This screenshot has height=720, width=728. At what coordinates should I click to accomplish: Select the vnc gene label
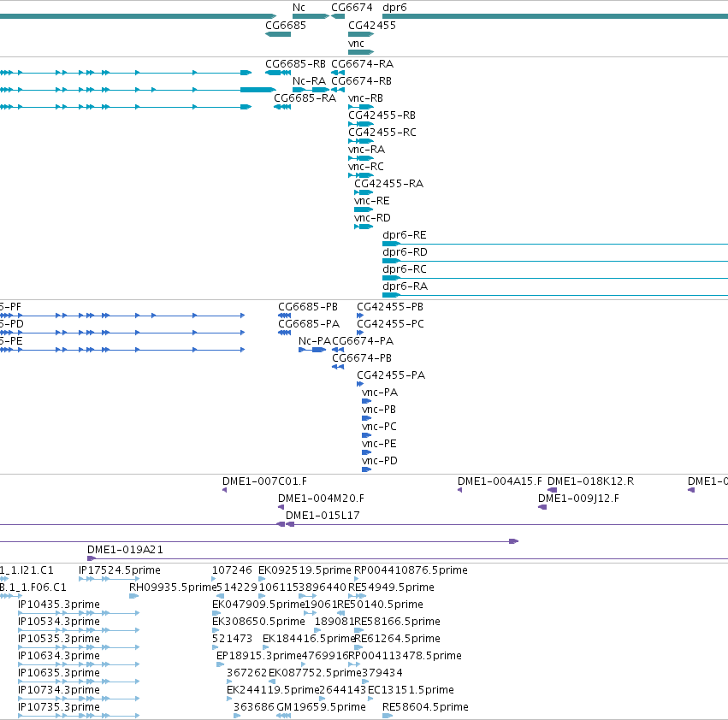tap(356, 44)
